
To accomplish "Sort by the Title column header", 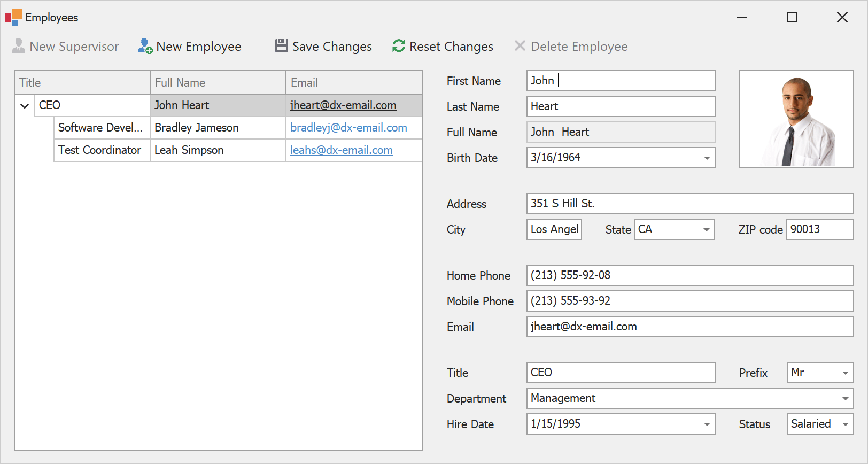I will [82, 82].
